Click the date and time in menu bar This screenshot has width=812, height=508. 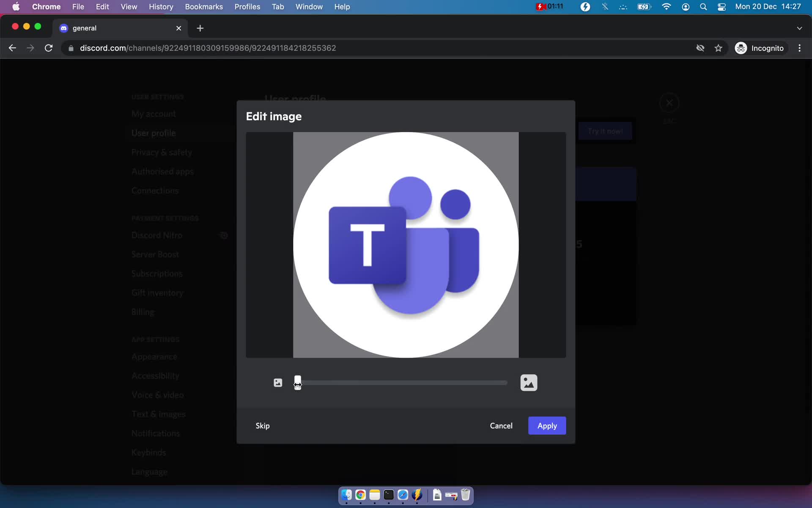[x=768, y=6]
